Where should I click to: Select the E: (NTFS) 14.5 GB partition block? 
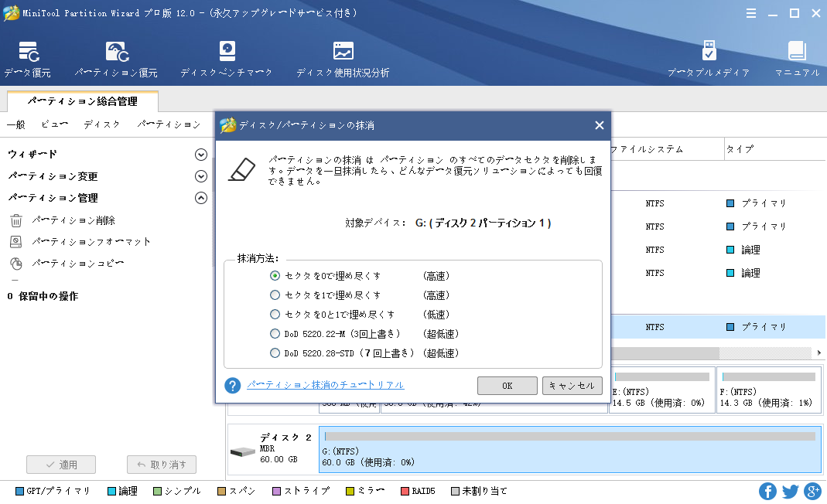click(x=662, y=390)
